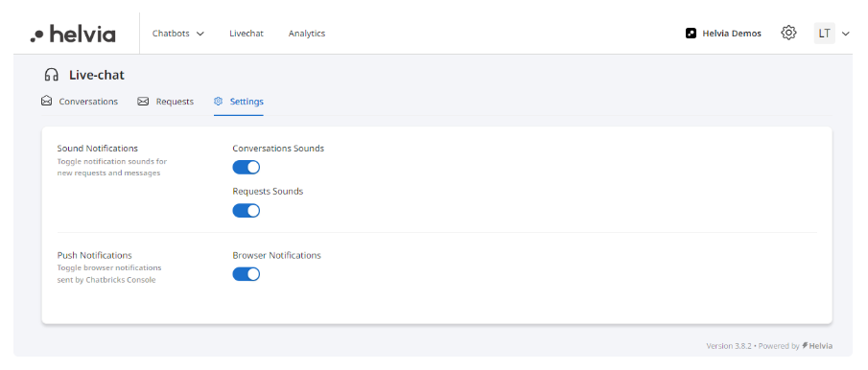The height and width of the screenshot is (370, 868).
Task: Expand the Chatbots dropdown menu
Action: click(x=178, y=34)
